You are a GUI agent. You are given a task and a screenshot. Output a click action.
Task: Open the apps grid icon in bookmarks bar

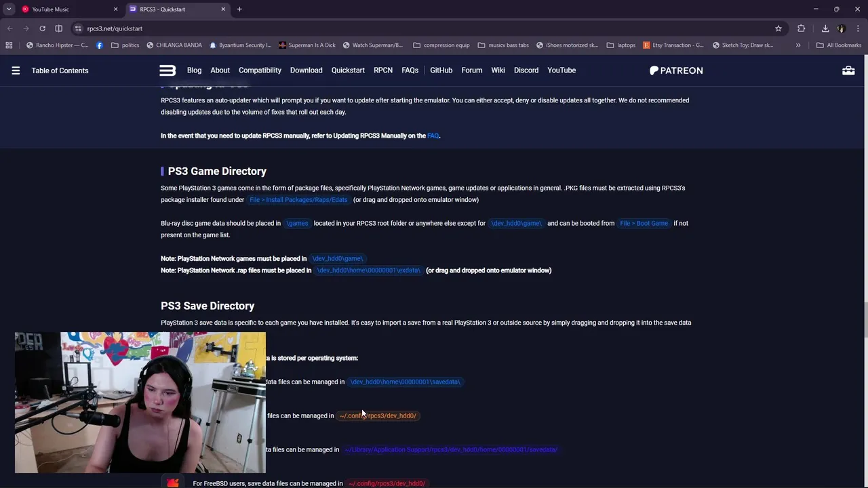(x=9, y=45)
